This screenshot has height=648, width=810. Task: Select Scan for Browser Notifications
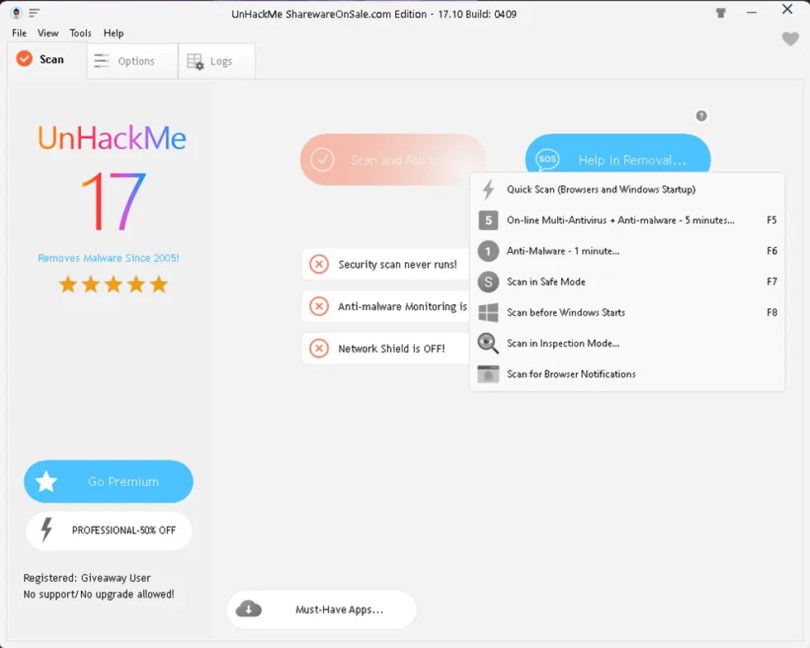pyautogui.click(x=627, y=374)
